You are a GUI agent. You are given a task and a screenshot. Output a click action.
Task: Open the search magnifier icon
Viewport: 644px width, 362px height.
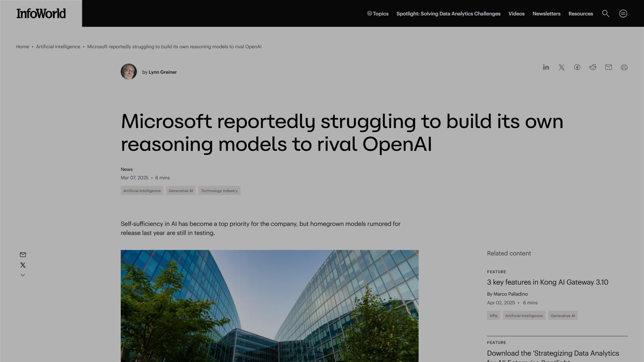[x=605, y=13]
